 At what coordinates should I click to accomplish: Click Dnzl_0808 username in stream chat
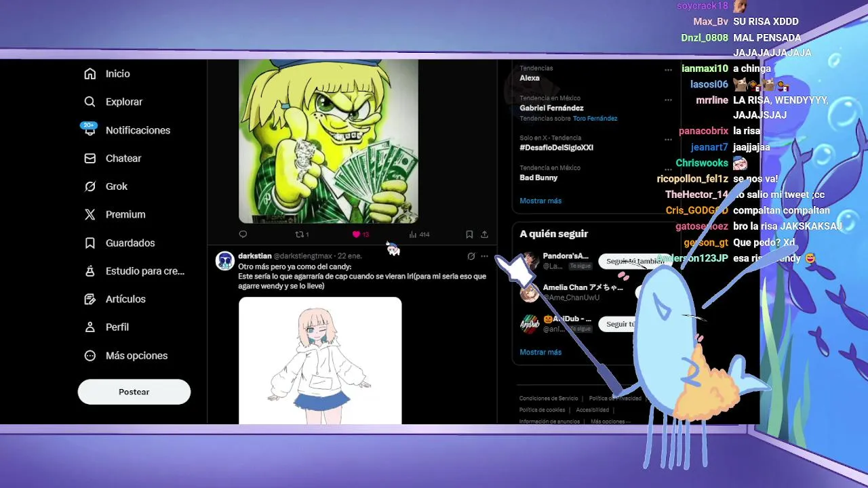click(x=705, y=38)
